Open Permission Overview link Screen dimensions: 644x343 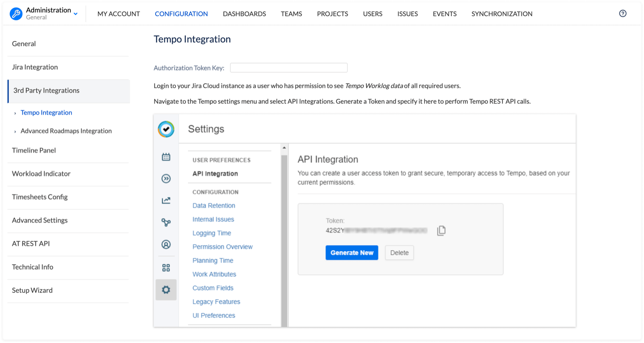(x=222, y=247)
